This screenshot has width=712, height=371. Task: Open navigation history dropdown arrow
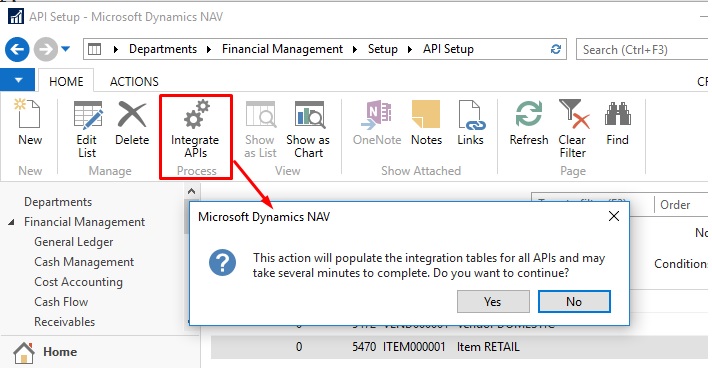(x=66, y=49)
